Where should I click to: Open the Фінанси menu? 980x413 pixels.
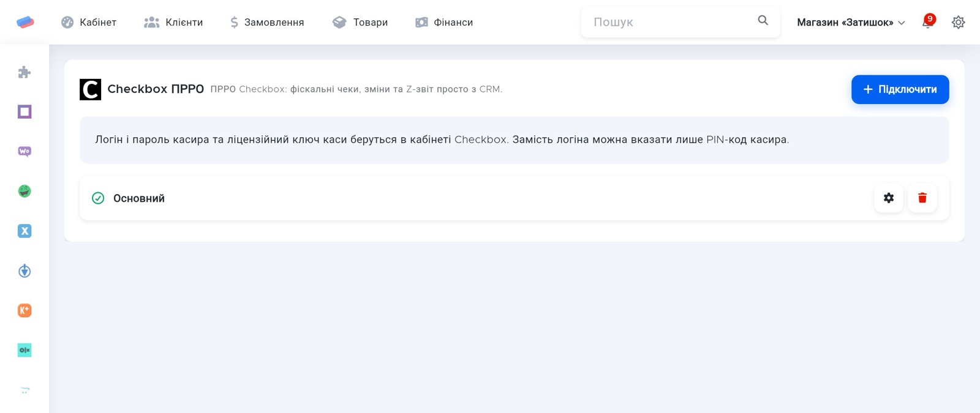(444, 22)
